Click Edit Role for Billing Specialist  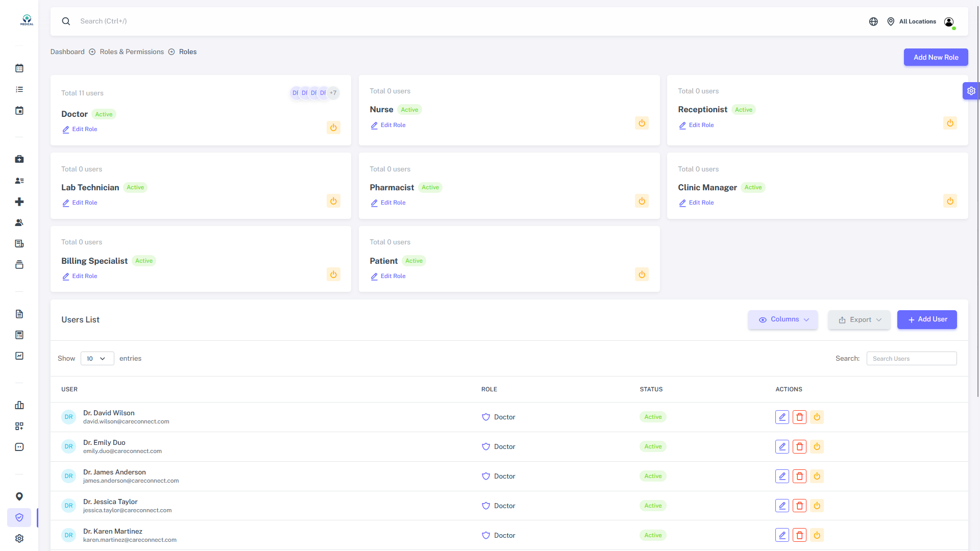point(80,276)
